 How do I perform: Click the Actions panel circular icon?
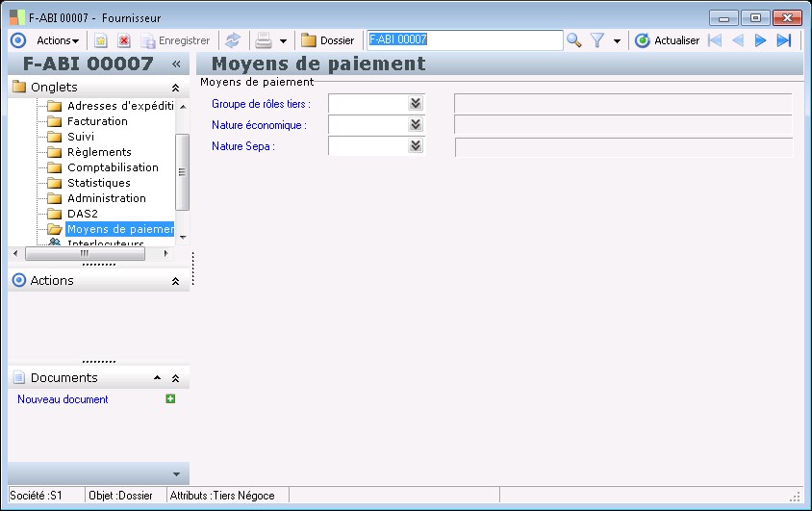coord(18,280)
